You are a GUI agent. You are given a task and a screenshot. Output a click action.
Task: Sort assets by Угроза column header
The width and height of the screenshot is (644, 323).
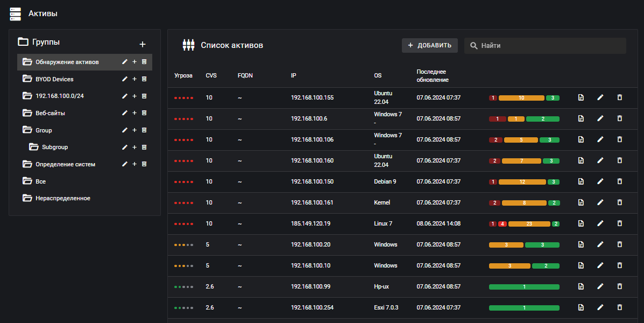[x=183, y=76]
